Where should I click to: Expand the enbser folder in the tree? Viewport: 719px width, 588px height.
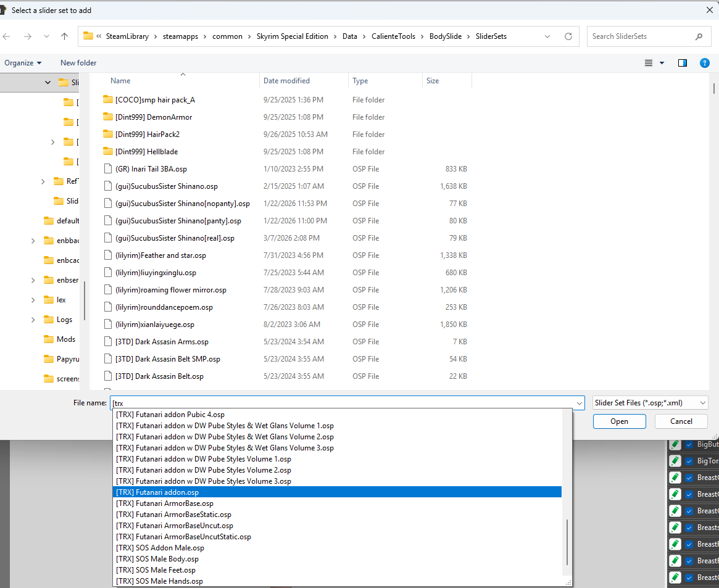click(33, 280)
